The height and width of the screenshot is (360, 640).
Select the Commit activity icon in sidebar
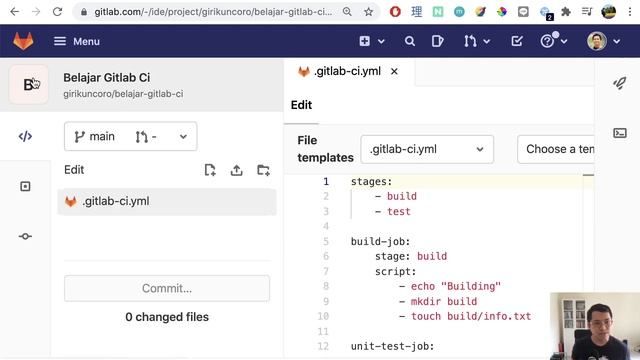[25, 236]
